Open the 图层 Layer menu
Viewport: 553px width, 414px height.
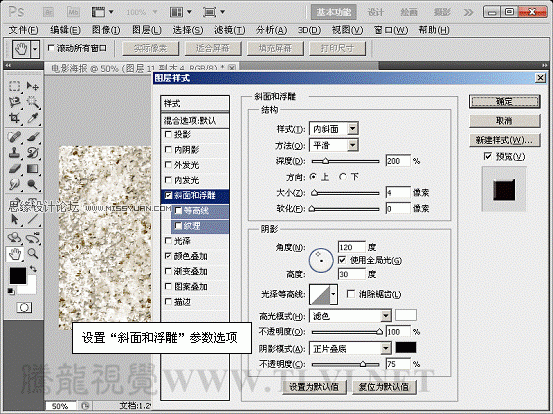click(147, 30)
